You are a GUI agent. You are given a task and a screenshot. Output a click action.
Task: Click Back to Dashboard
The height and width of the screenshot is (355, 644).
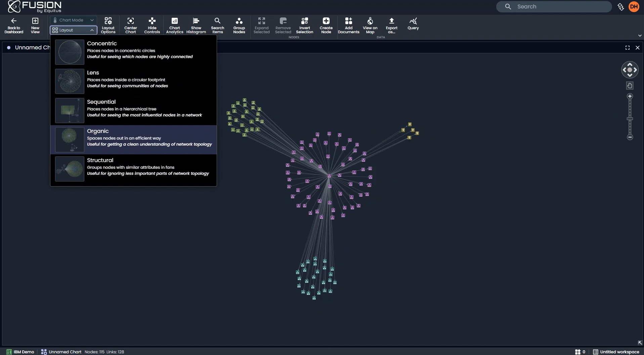coord(13,25)
